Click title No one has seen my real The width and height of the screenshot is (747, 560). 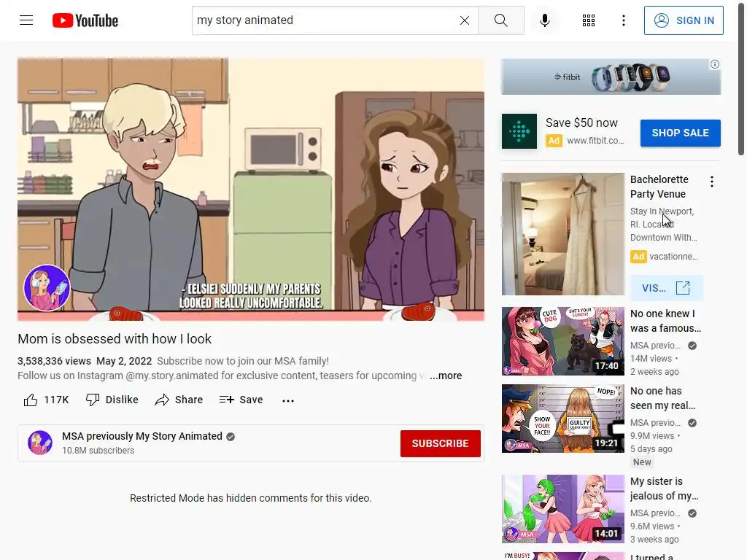[662, 398]
